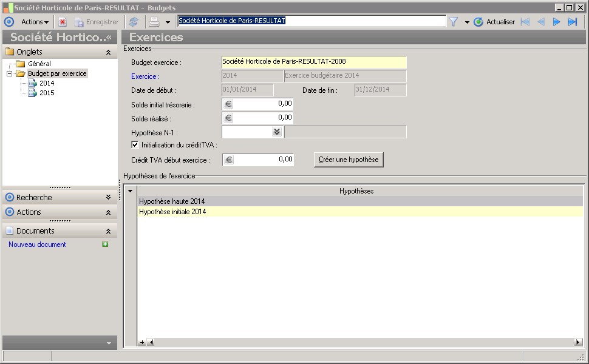Viewport: 589px width, 364px height.
Task: Go to the last record
Action: pos(572,22)
